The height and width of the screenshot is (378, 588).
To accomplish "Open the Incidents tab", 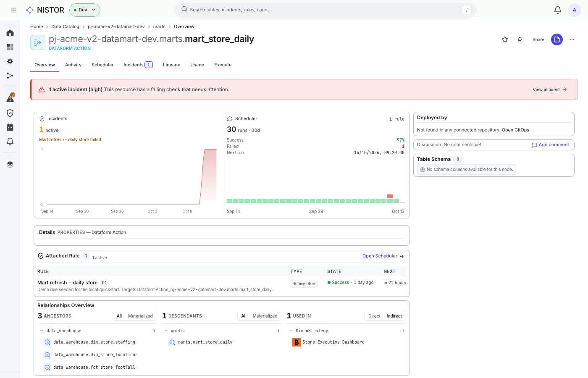I will [x=138, y=65].
